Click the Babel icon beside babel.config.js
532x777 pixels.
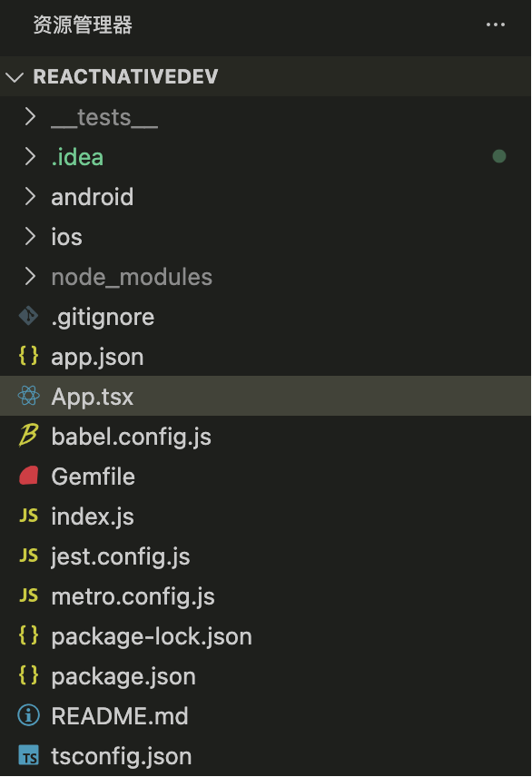(x=28, y=436)
